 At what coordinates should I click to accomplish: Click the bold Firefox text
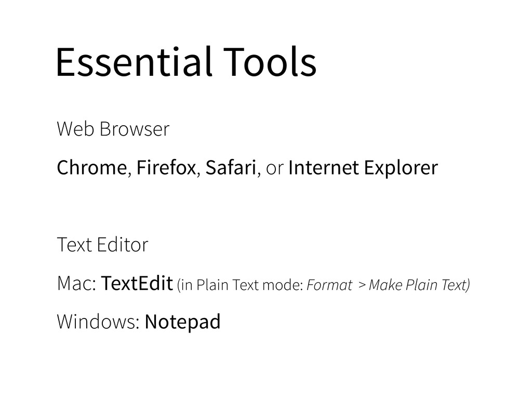tap(167, 168)
